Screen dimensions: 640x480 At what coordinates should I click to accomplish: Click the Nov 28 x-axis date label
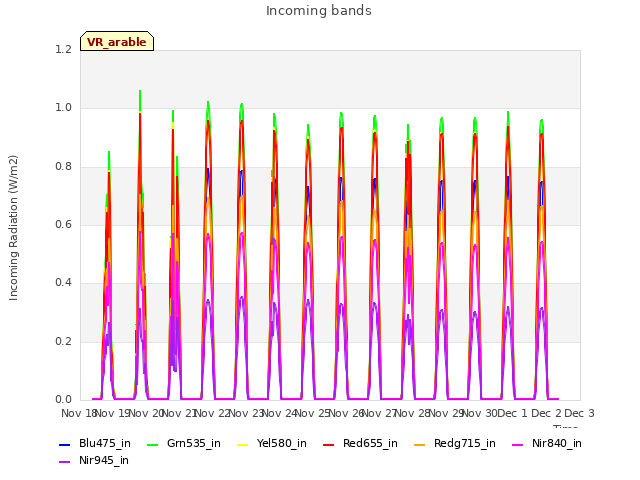pyautogui.click(x=413, y=413)
